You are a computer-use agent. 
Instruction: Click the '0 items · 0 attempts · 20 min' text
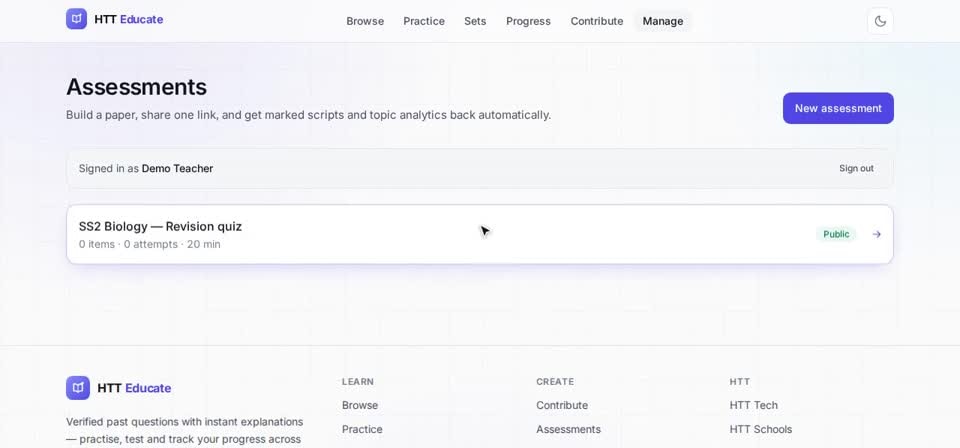[x=149, y=244]
